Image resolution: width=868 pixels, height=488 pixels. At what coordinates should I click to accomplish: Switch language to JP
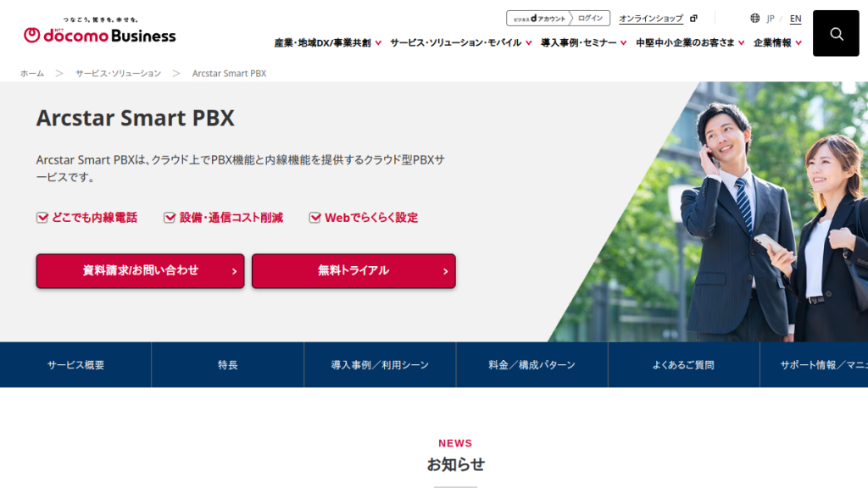(x=770, y=19)
